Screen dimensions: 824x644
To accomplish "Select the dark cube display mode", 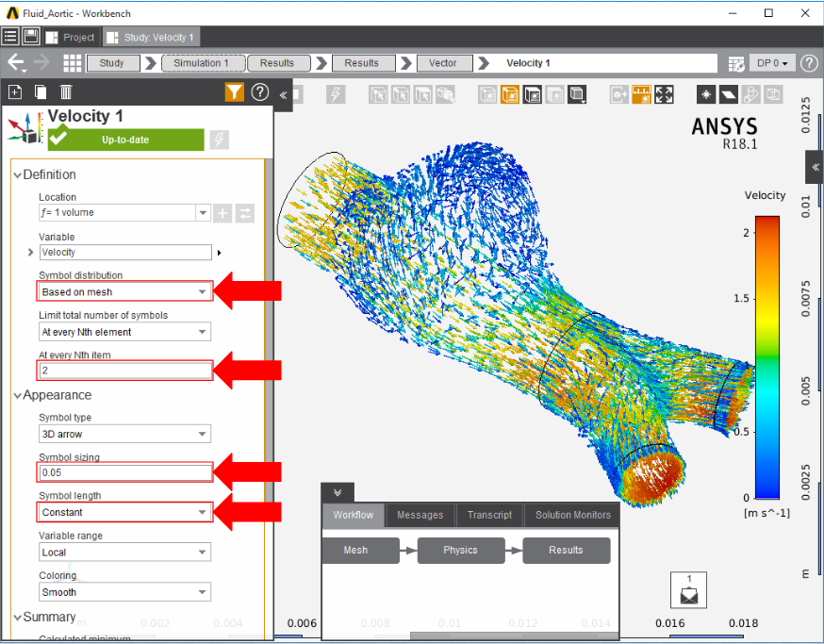I will pyautogui.click(x=533, y=94).
